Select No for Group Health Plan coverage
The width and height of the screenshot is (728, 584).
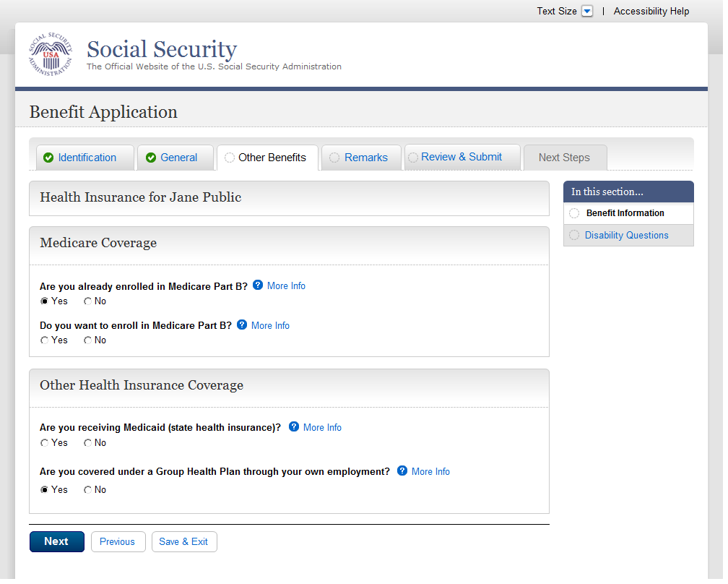pos(88,490)
